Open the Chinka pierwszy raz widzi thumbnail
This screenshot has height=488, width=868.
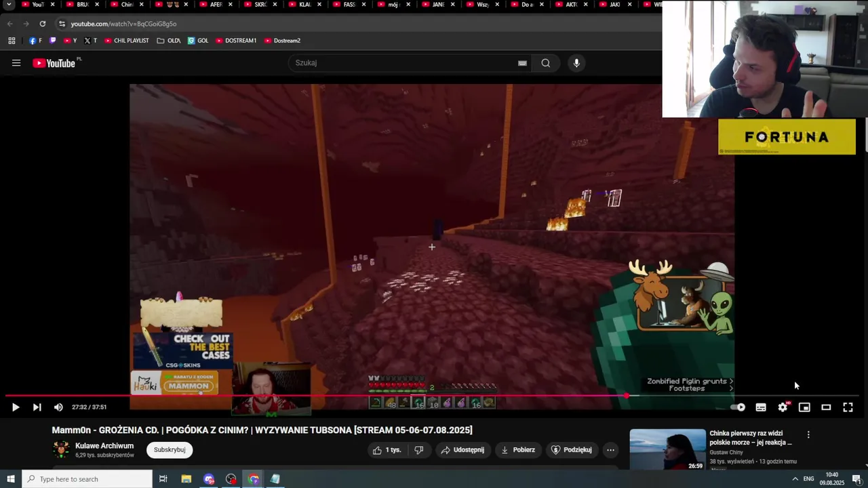(x=667, y=449)
